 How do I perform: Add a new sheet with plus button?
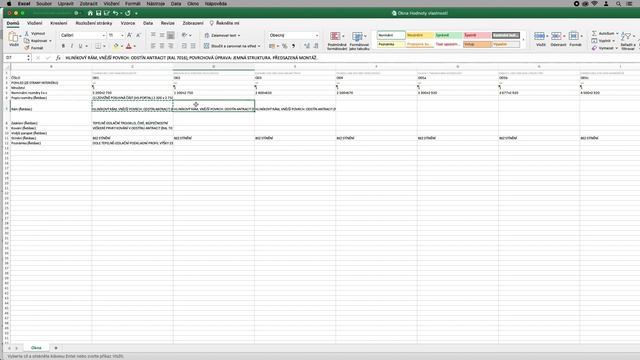(56, 348)
